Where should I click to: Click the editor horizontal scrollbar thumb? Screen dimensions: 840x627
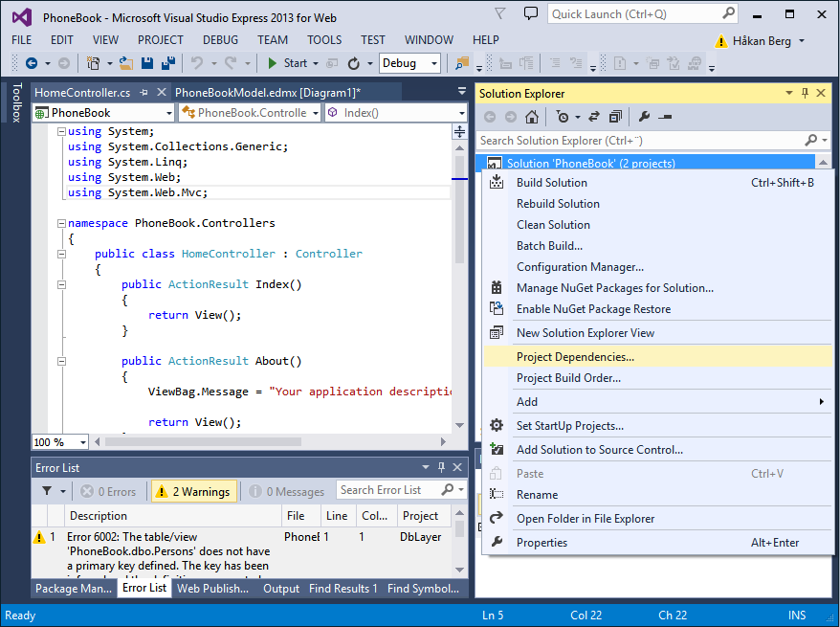pyautogui.click(x=203, y=442)
